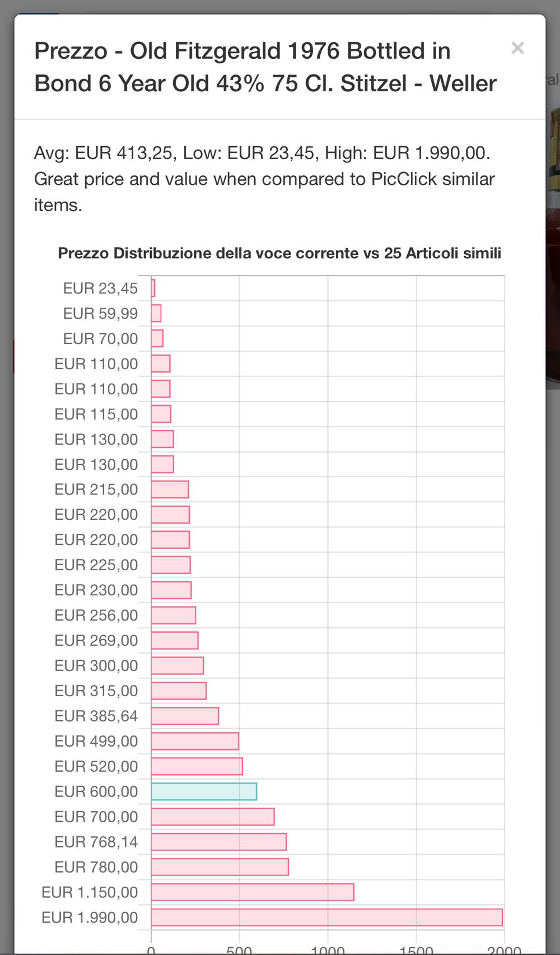The image size is (560, 955).
Task: Click the Prezzo Distribuzione chart title
Action: tap(279, 253)
